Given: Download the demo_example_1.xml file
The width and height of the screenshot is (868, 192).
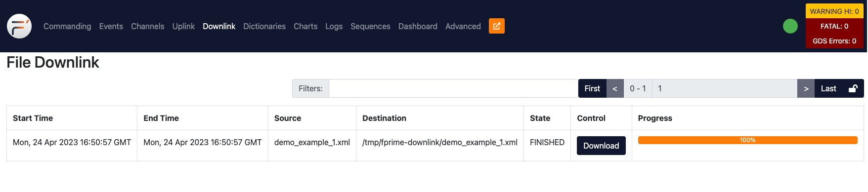Looking at the screenshot, I should tap(601, 146).
